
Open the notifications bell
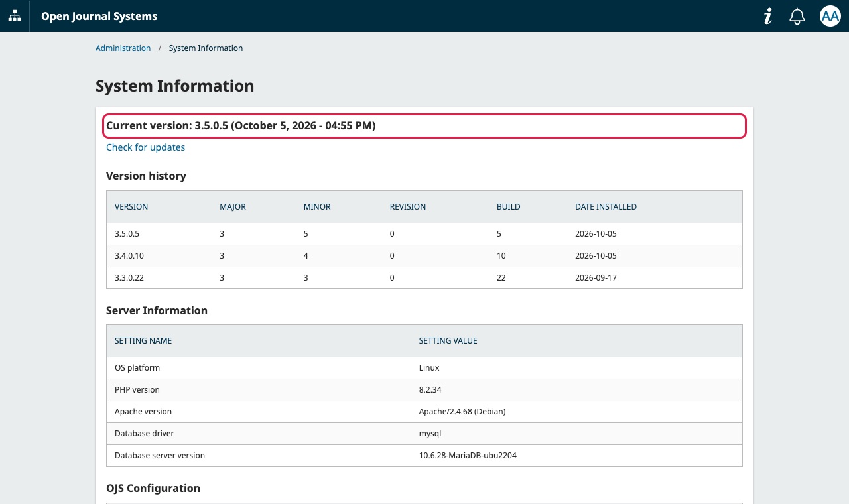(x=797, y=16)
